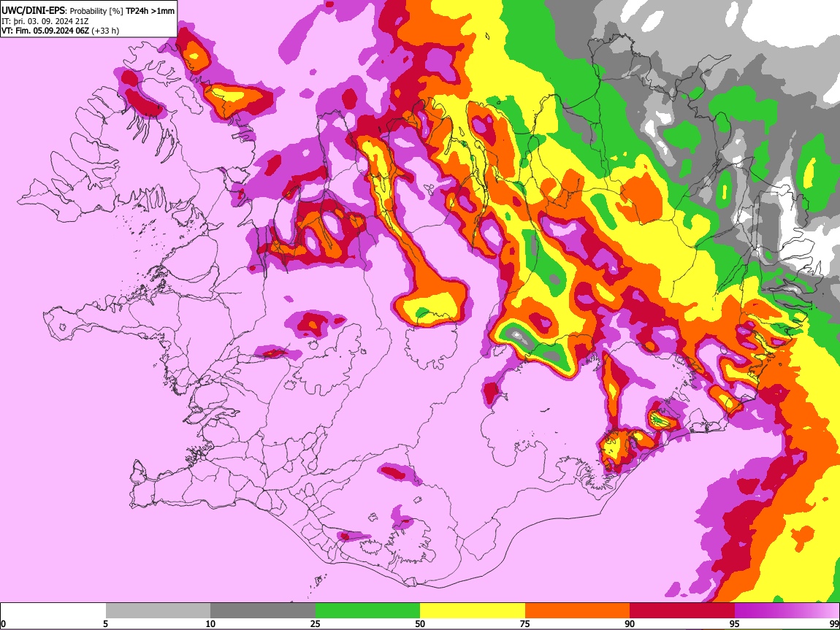Click the light gray 5–10% legend swatch
The width and height of the screenshot is (840, 630).
click(158, 611)
